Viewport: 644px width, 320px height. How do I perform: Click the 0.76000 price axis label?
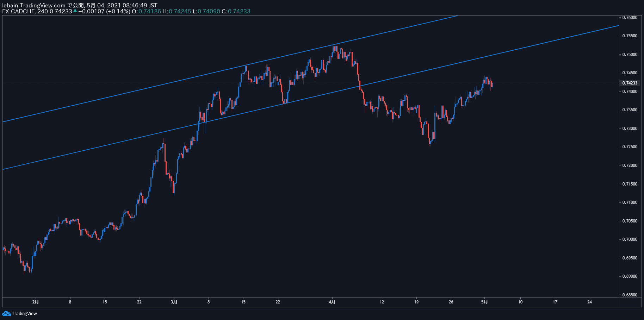click(x=630, y=18)
